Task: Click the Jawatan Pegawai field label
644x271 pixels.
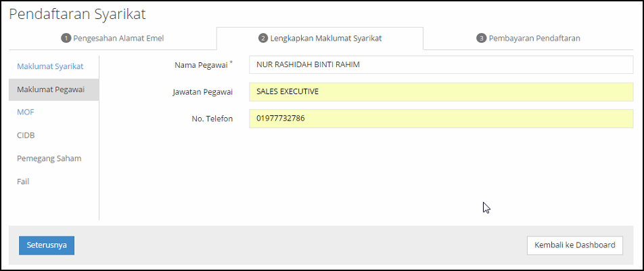Action: click(202, 92)
